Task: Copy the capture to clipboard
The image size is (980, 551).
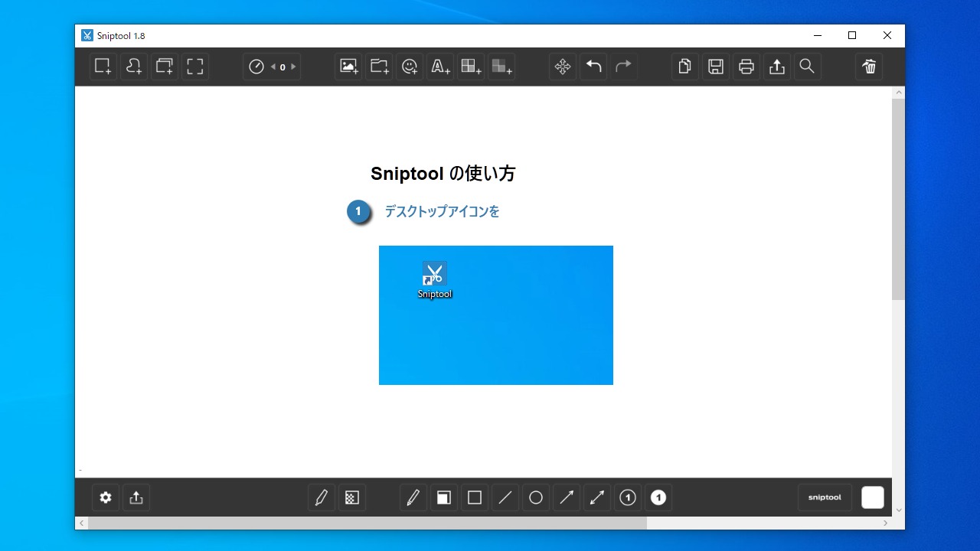Action: 685,67
